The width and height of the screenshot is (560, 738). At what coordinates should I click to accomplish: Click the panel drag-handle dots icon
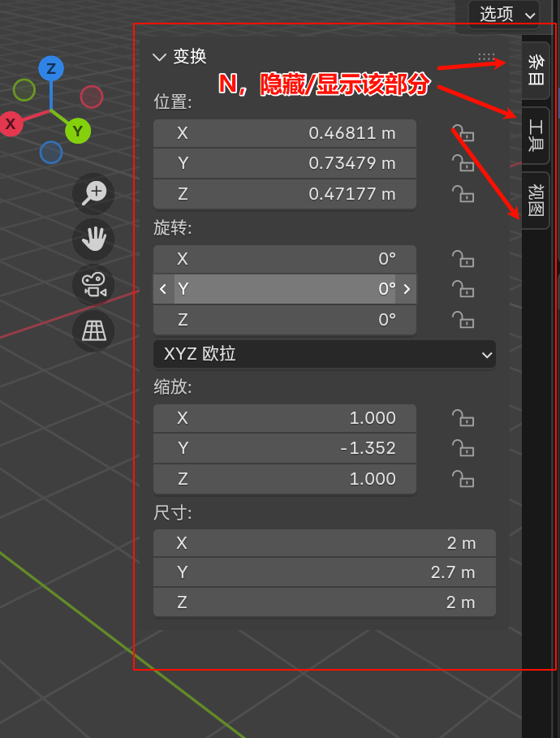click(x=486, y=57)
